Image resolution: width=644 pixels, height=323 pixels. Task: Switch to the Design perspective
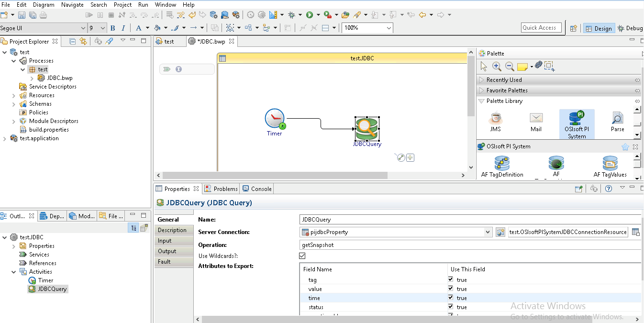click(598, 28)
